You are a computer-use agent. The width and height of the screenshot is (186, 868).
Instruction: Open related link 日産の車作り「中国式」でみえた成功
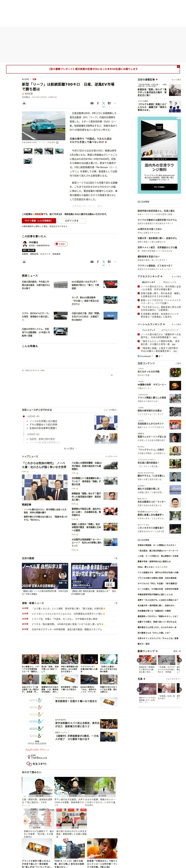(x=91, y=140)
